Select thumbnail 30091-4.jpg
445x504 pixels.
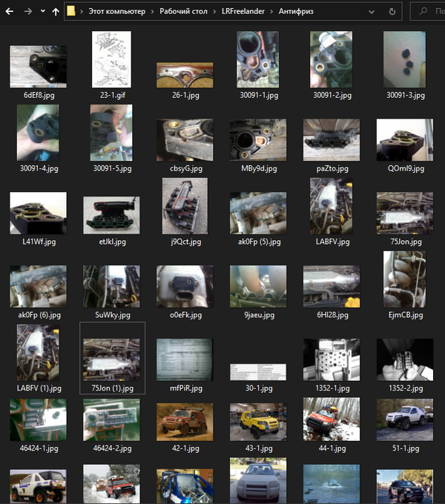point(38,133)
